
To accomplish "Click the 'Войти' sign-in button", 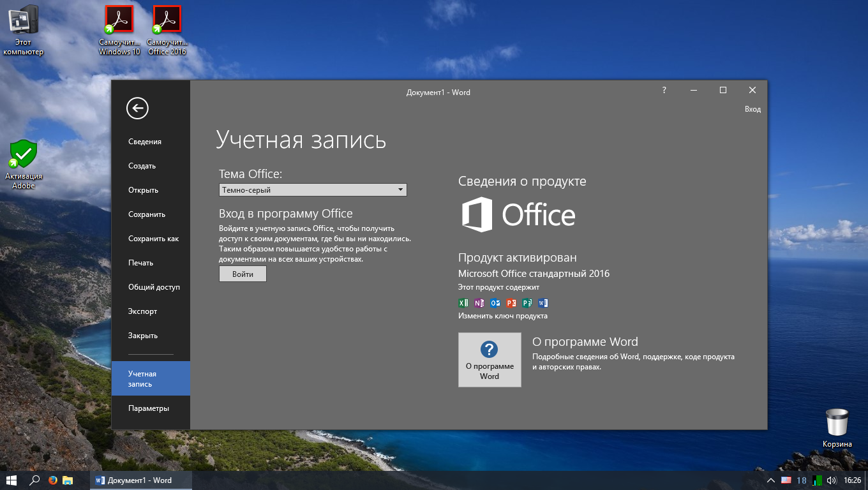I will click(x=243, y=274).
